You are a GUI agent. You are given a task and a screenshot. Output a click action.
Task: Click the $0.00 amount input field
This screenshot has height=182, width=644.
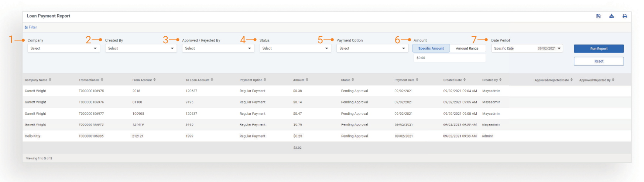[449, 58]
